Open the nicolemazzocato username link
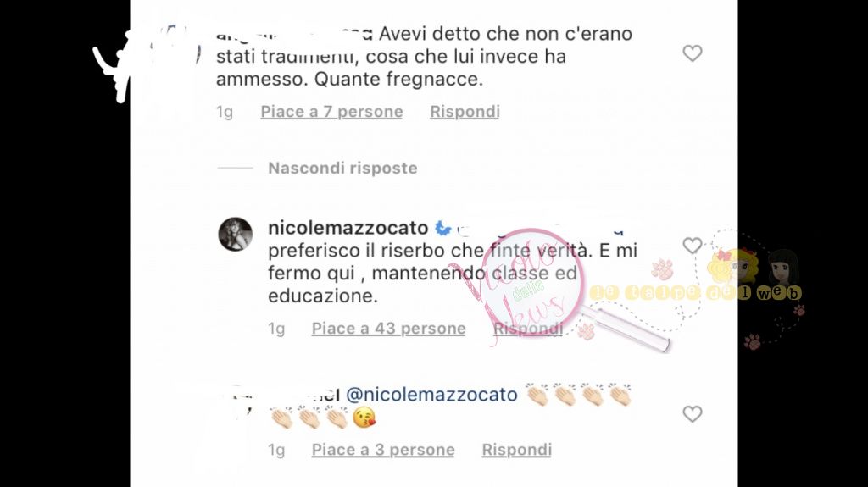This screenshot has height=487, width=868. [x=348, y=228]
